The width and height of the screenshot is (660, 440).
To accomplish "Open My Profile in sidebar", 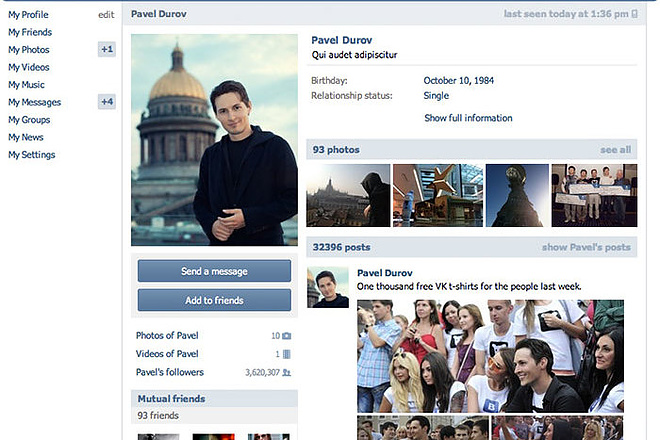I will [x=28, y=15].
